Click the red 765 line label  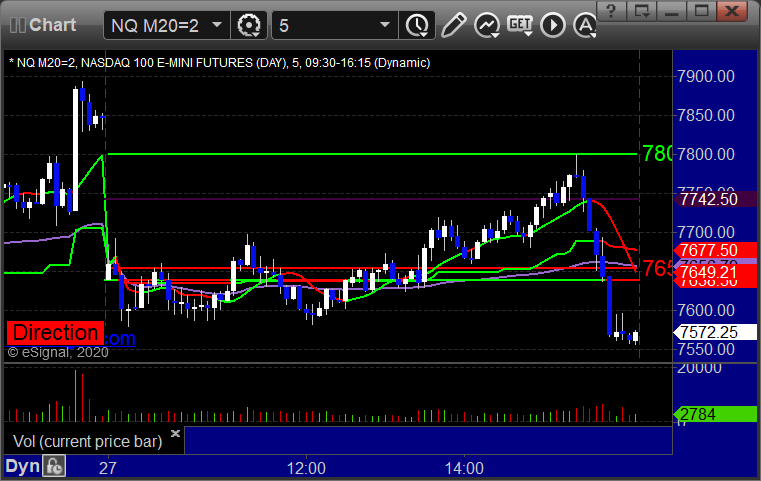click(657, 268)
